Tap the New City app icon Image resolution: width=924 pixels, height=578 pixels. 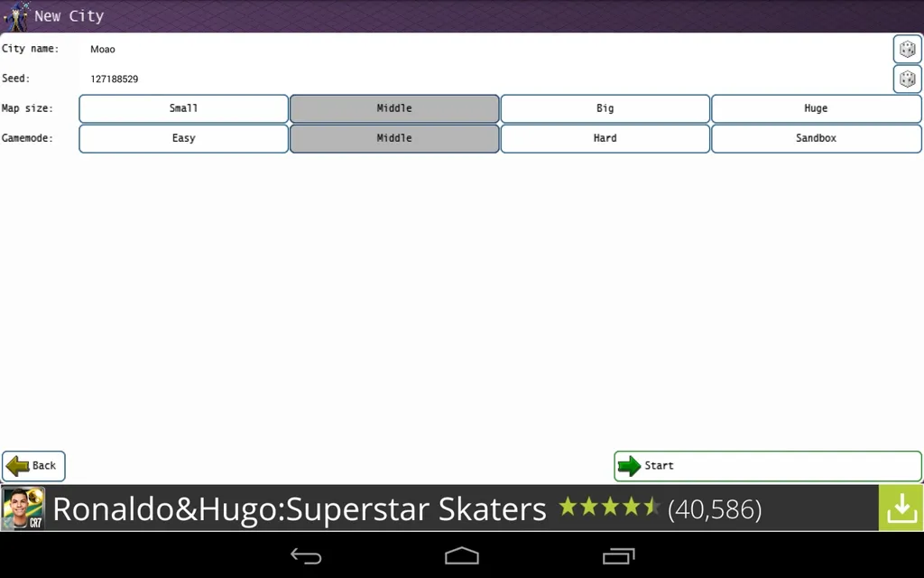click(16, 15)
